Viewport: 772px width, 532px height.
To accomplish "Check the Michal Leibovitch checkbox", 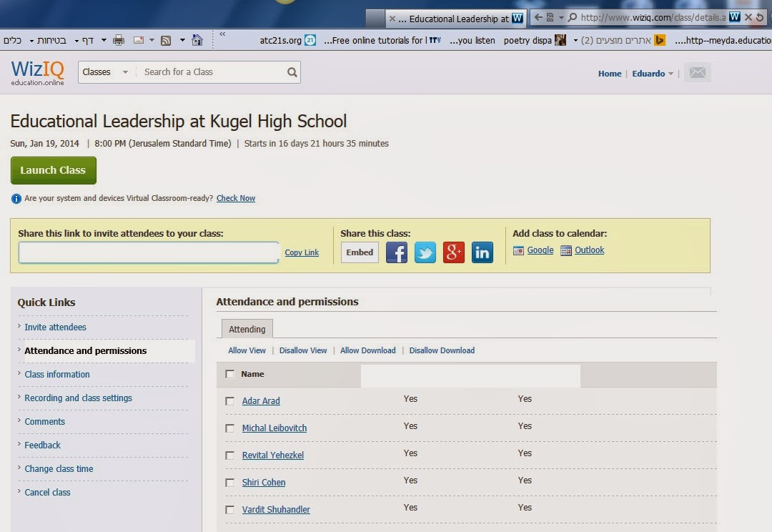I will (x=230, y=428).
